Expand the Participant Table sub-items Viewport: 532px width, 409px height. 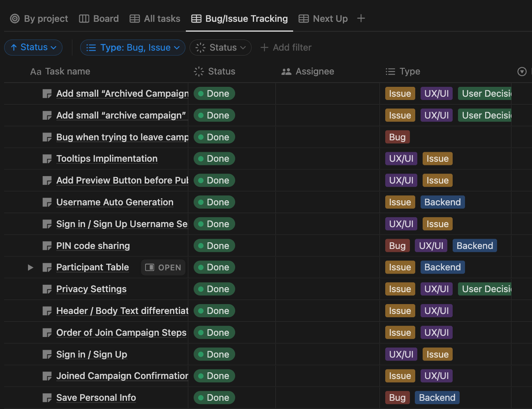tap(30, 267)
